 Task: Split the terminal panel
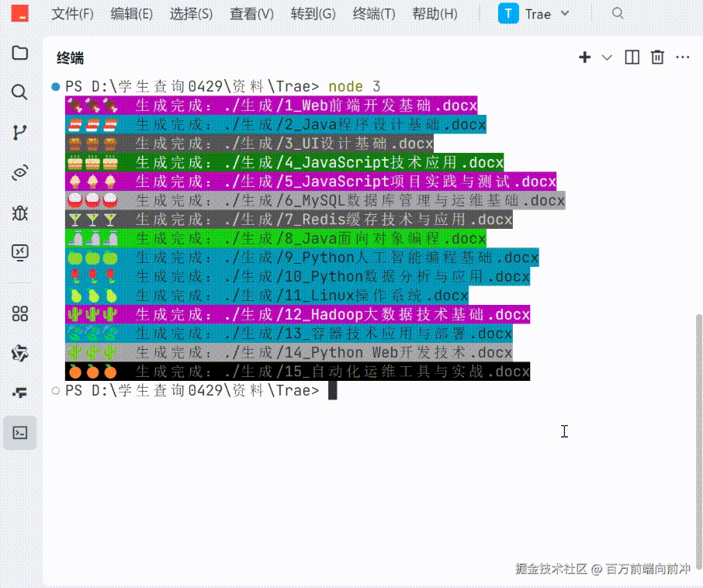tap(632, 57)
